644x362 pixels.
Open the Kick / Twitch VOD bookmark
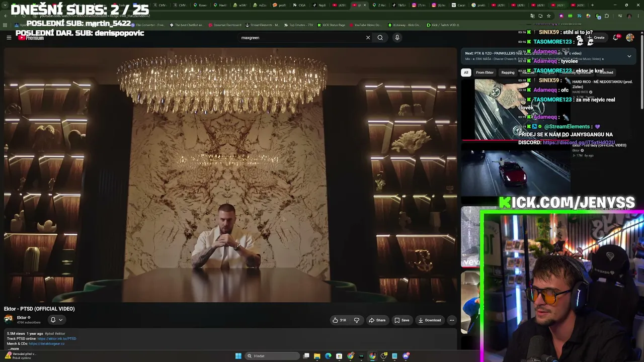443,25
